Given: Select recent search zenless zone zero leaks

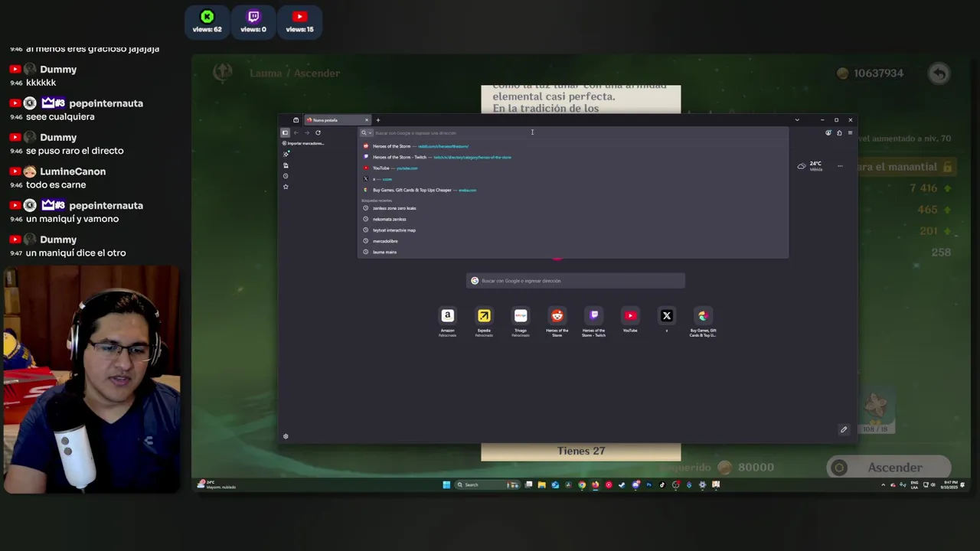Looking at the screenshot, I should coord(573,208).
